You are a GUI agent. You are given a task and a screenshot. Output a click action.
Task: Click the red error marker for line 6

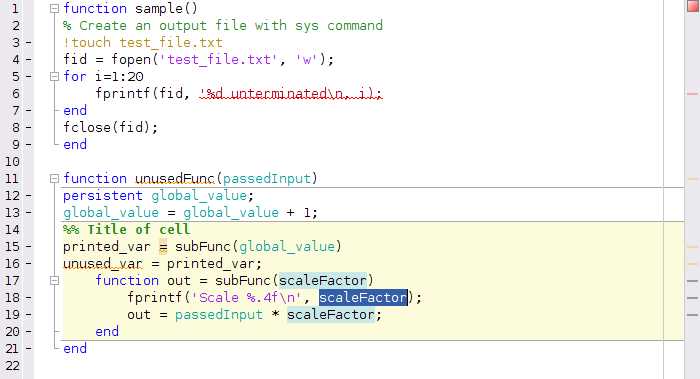coord(692,94)
